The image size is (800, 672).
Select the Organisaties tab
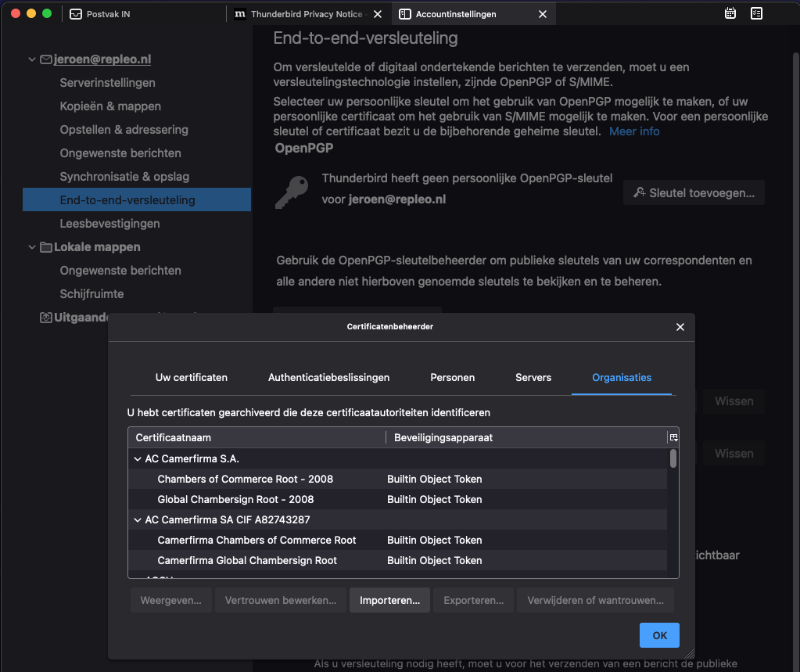(x=622, y=378)
